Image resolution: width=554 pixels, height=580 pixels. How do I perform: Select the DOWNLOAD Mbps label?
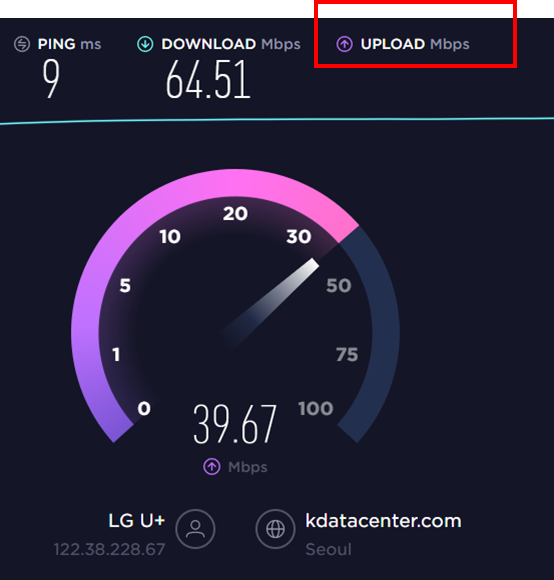(x=231, y=44)
